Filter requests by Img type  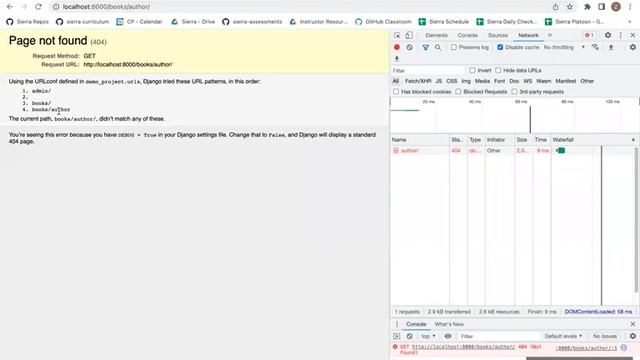pos(466,81)
